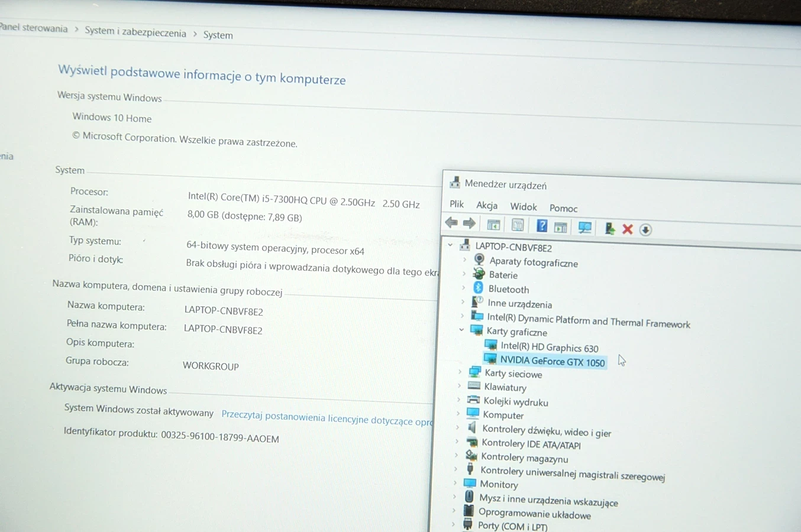Screen dimensions: 801x532
Task: Click the Device Manager title bar icon
Action: 454,182
